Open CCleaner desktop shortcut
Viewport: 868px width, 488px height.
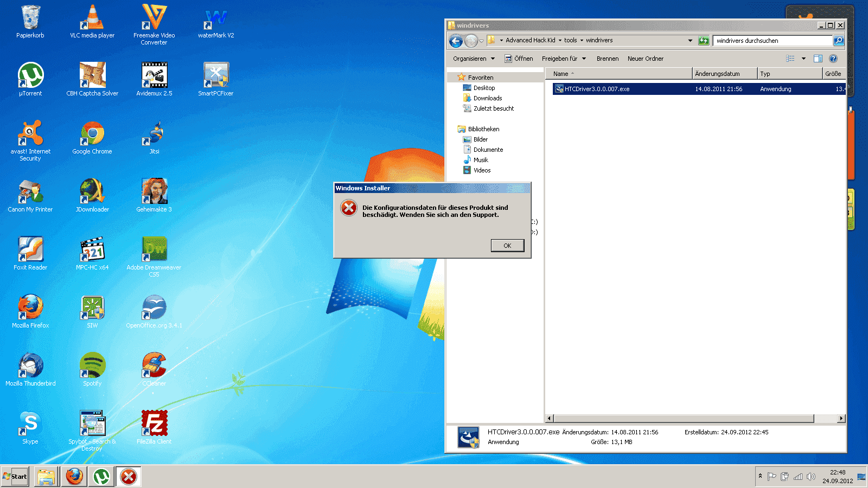coord(154,370)
